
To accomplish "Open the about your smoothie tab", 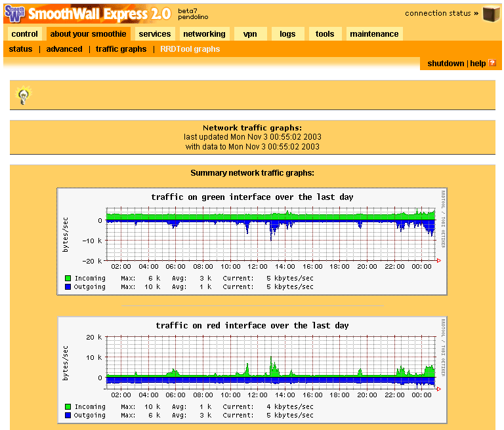I will point(88,33).
